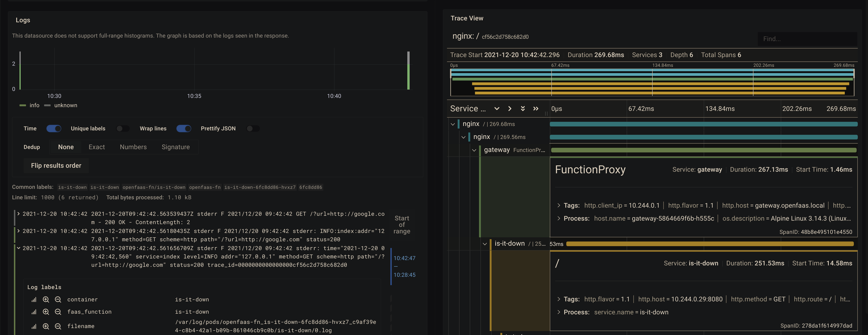Click the 10:28:45 log range time

[404, 275]
